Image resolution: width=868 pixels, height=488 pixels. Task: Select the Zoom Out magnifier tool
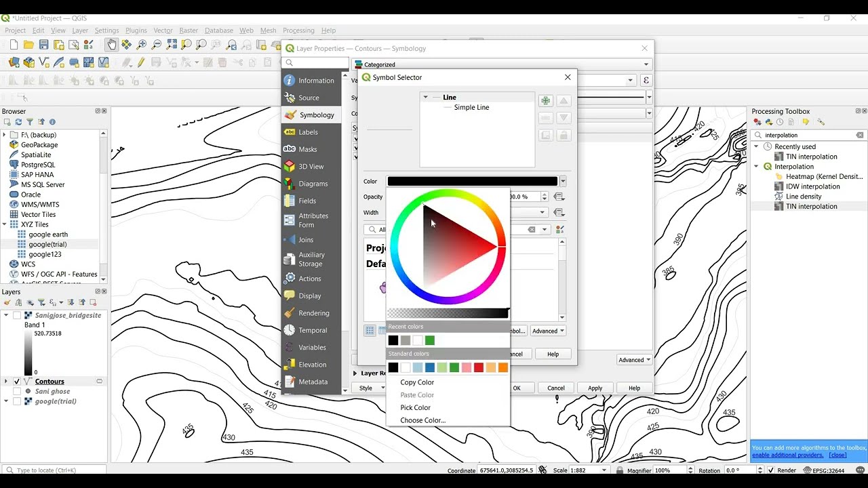pos(156,45)
